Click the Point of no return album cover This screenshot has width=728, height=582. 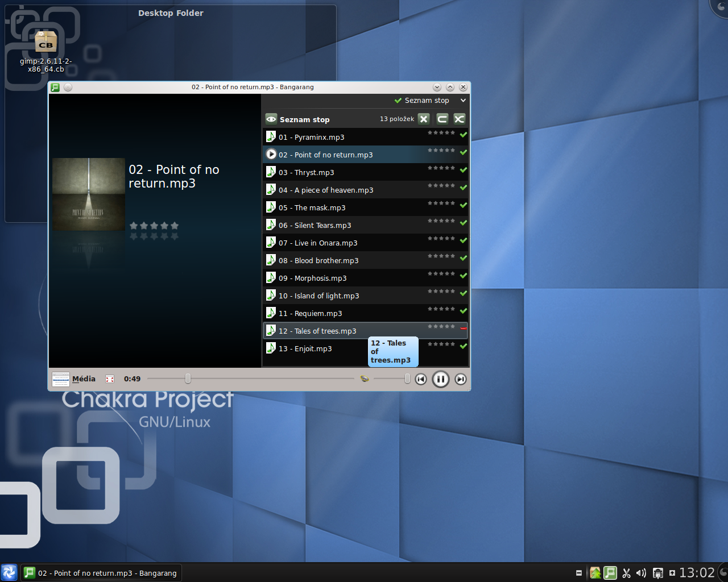coord(88,194)
